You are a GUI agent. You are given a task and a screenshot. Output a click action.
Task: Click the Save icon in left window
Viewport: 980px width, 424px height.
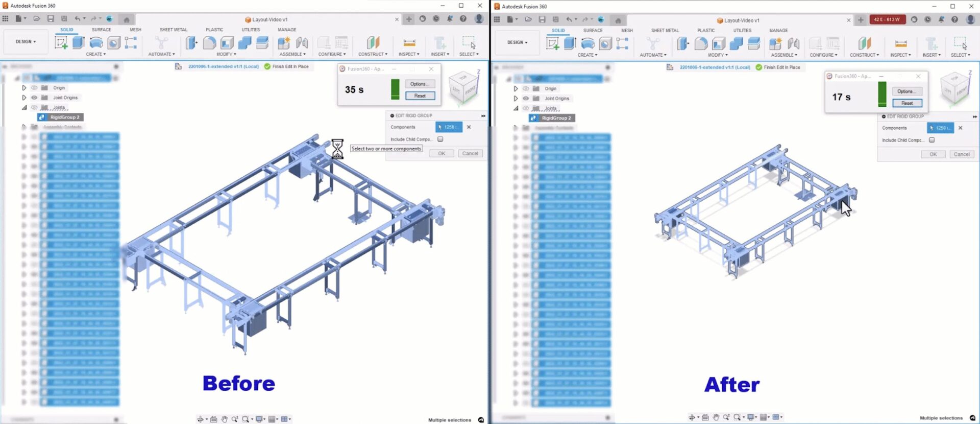(x=51, y=19)
